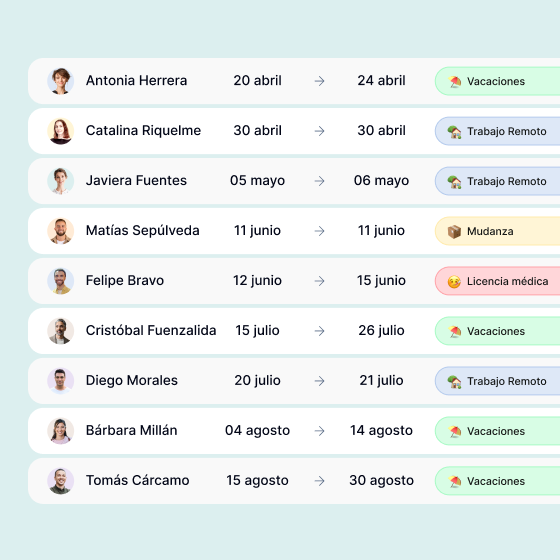The image size is (560, 560).
Task: Click the name Felipe Bravo
Action: tap(125, 281)
